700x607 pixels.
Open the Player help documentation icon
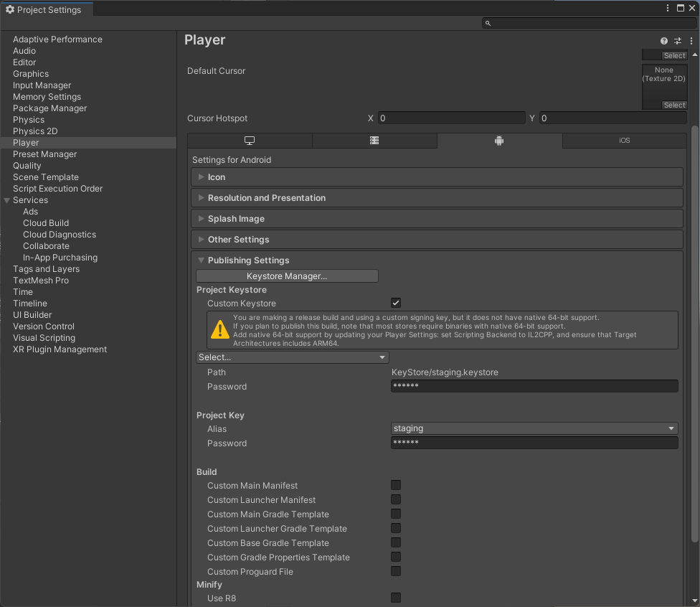tap(664, 41)
